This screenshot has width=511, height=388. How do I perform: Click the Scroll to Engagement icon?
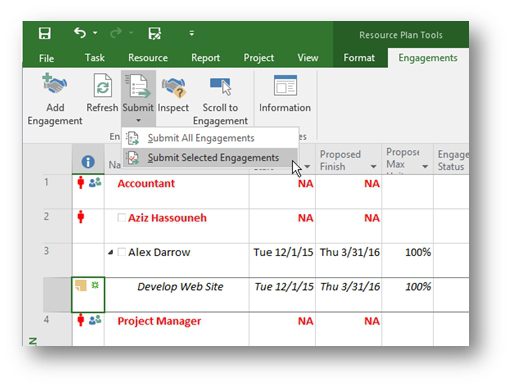(221, 86)
